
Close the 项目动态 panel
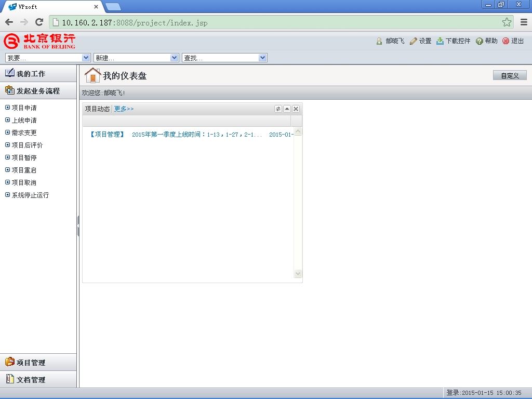296,109
